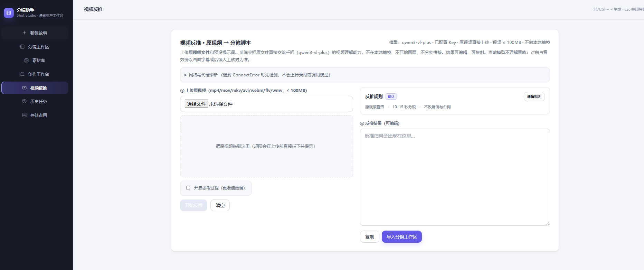Click the 10–15 秒分段 rule text
The width and height of the screenshot is (644, 270).
[404, 107]
